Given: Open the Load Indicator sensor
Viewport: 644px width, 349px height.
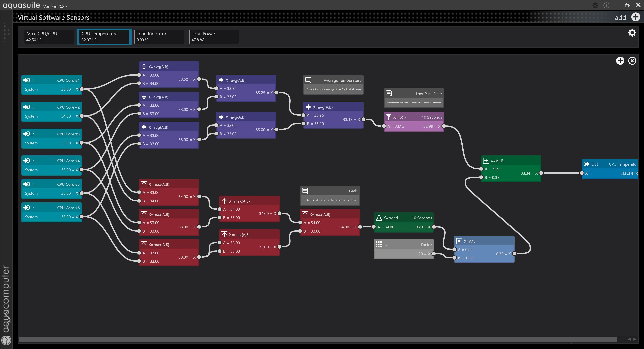Looking at the screenshot, I should (x=159, y=37).
